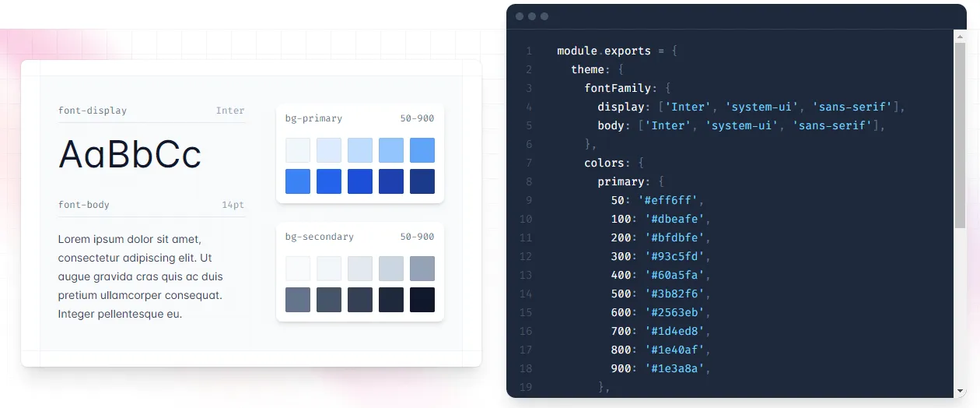This screenshot has width=980, height=408.
Task: Select the fourth swatch in bg-primary's top row
Action: click(x=391, y=150)
